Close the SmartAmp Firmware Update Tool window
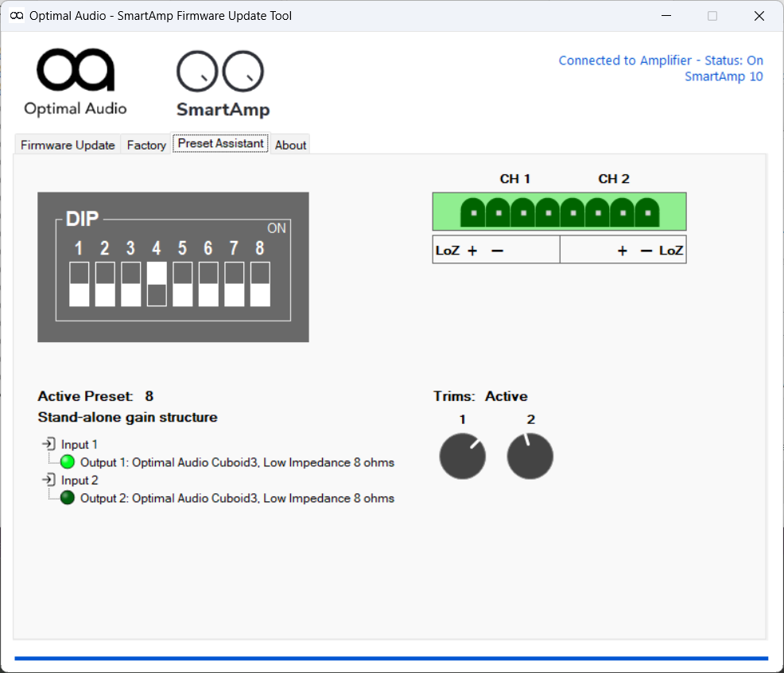 point(759,15)
